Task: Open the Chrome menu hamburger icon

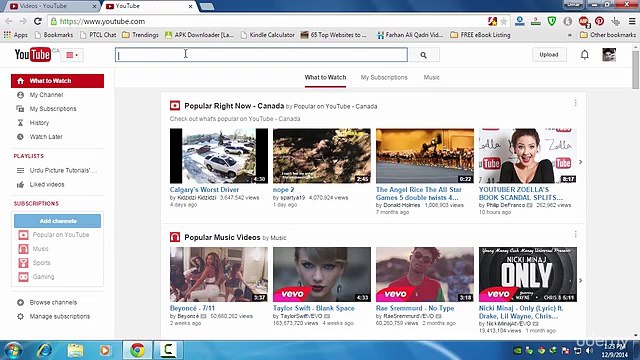Action: [x=632, y=21]
